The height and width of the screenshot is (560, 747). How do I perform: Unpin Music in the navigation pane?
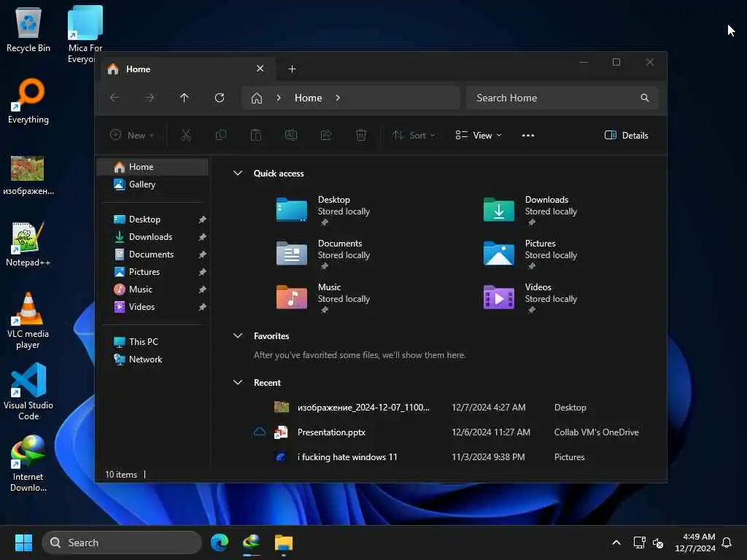coord(203,289)
